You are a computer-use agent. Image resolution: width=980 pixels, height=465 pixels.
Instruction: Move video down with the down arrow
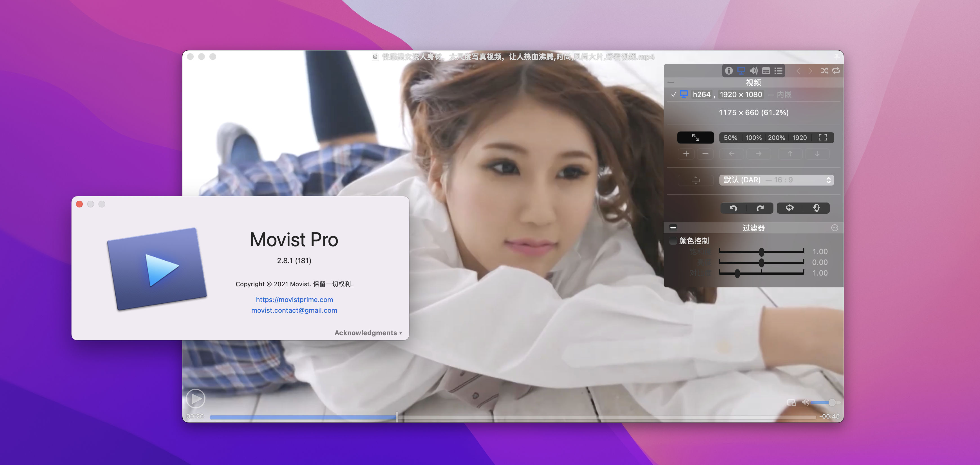817,154
